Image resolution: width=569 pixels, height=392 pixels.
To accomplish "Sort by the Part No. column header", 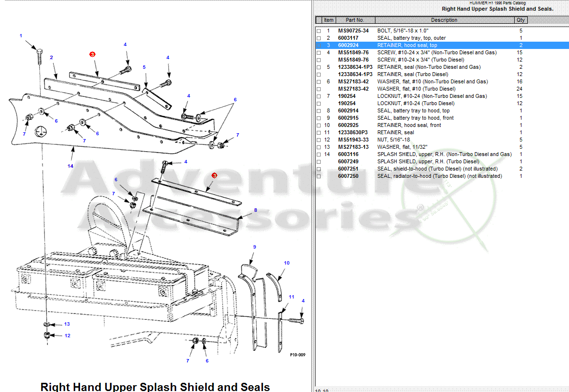I will pos(355,20).
